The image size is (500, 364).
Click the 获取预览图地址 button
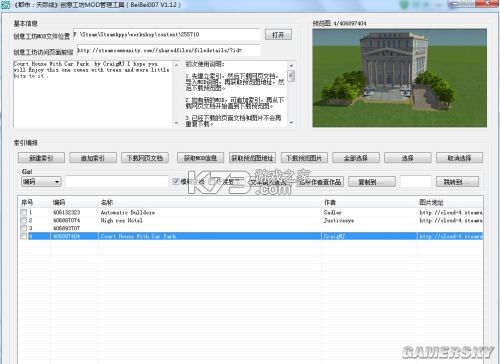[x=252, y=158]
